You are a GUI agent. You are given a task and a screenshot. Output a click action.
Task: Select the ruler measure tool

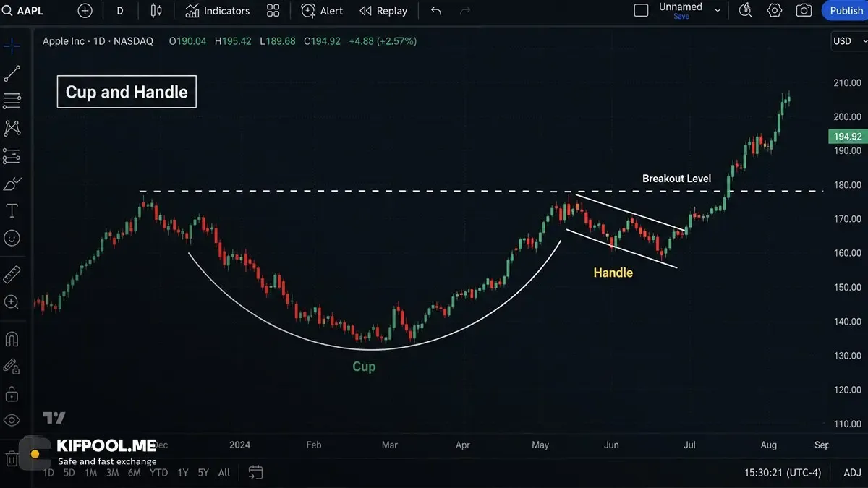[x=12, y=275]
